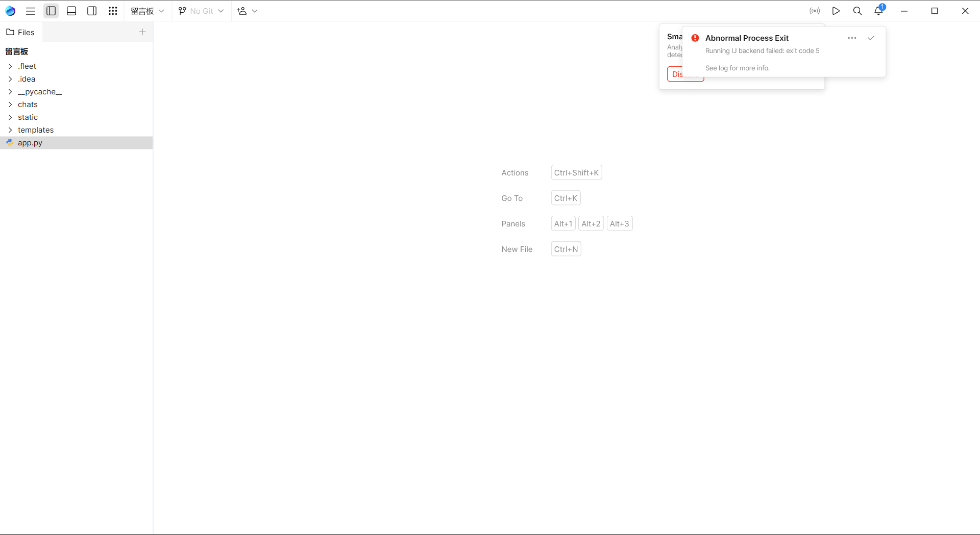Click the Run play icon

click(x=836, y=11)
